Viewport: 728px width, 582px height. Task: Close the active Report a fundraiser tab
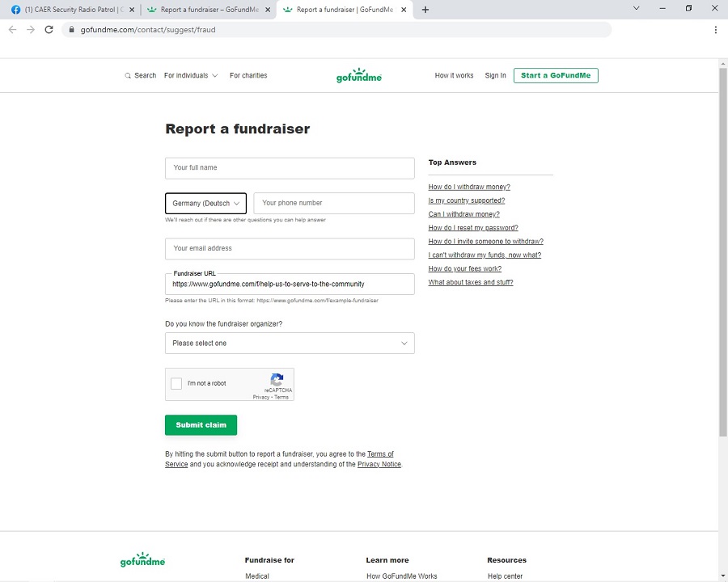[404, 10]
